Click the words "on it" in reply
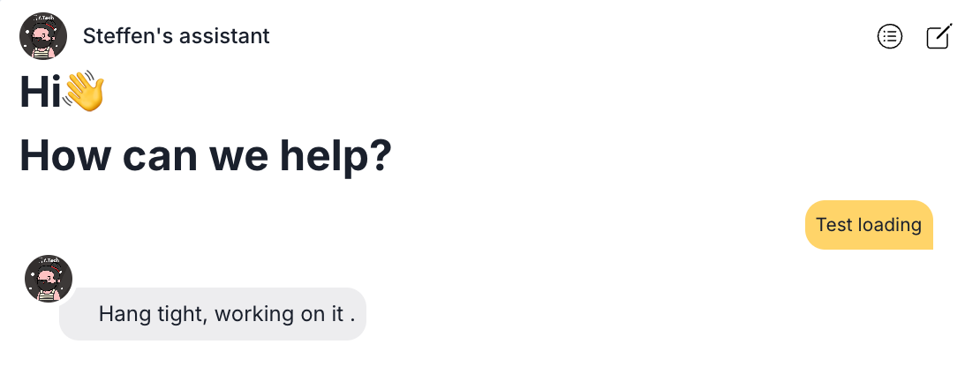The image size is (980, 374). tap(322, 313)
